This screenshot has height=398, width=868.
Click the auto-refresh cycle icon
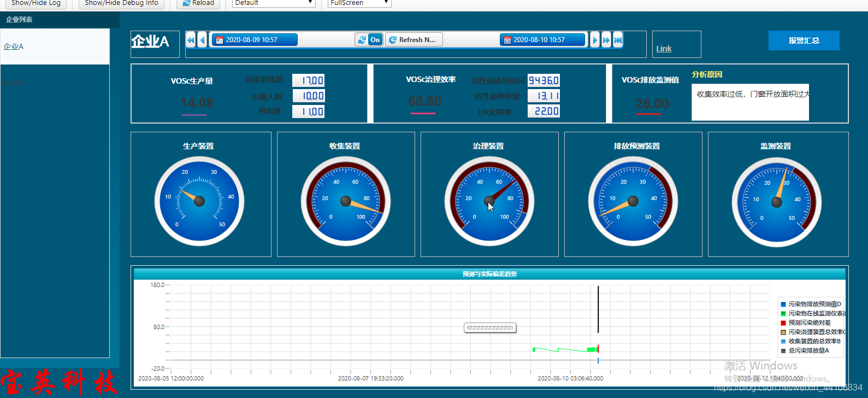coord(362,40)
